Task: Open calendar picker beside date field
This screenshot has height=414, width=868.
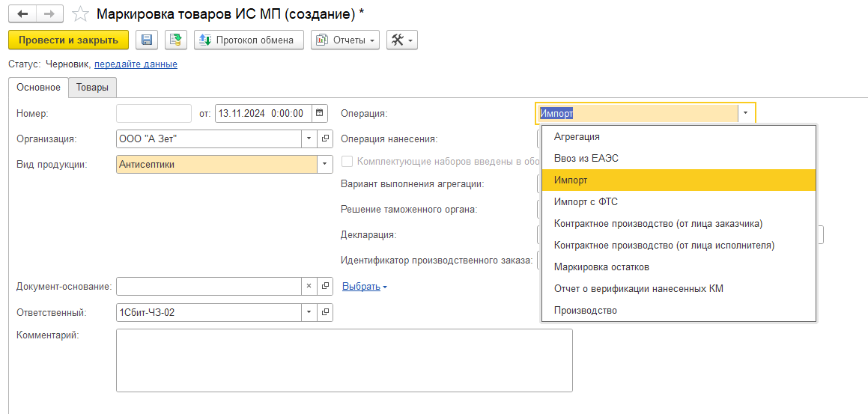Action: pos(320,114)
